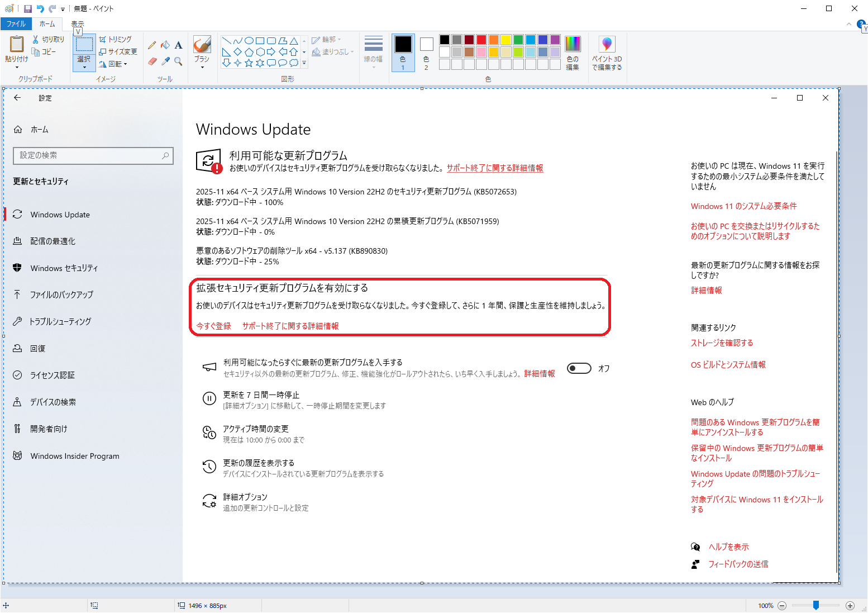Pick the diamond shape in the gallery

click(x=238, y=51)
